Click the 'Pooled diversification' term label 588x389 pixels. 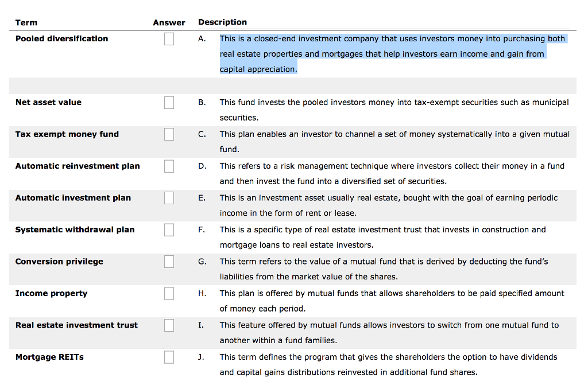click(x=61, y=38)
